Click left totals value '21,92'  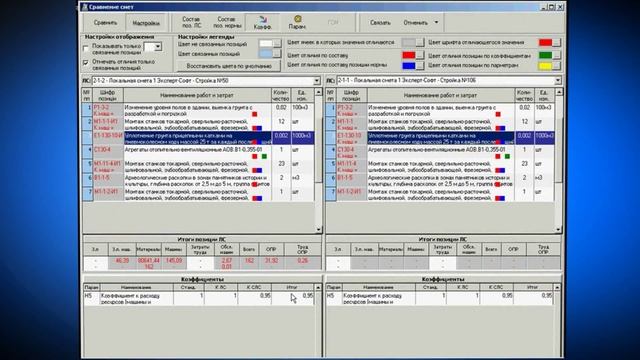271,260
